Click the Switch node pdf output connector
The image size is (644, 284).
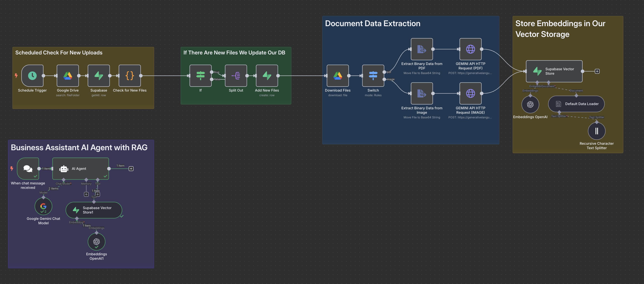[384, 72]
